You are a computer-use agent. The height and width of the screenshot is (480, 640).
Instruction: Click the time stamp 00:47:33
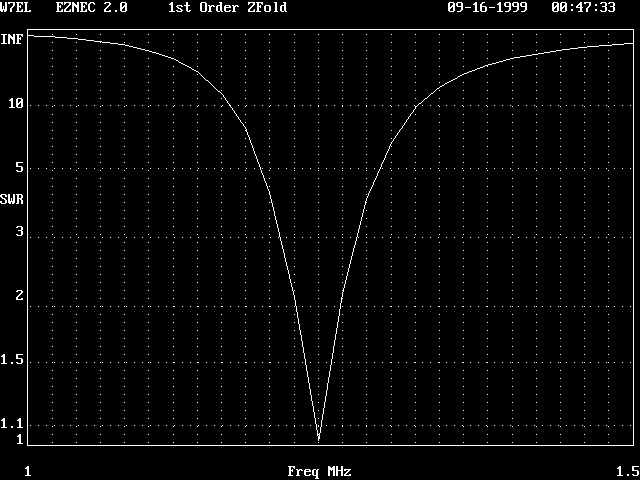[x=583, y=7]
